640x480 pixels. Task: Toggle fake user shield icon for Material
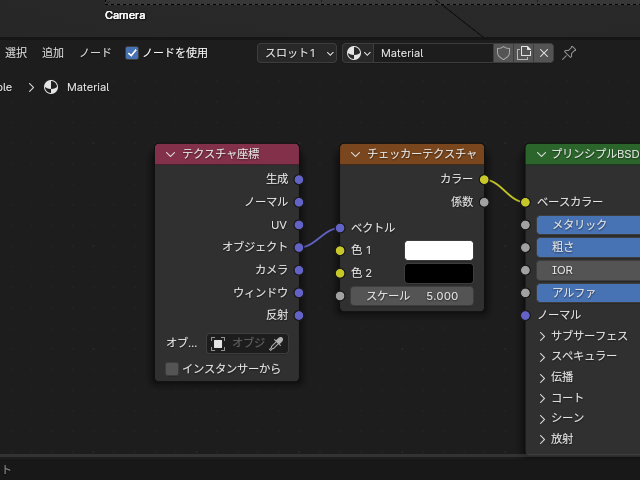click(503, 53)
